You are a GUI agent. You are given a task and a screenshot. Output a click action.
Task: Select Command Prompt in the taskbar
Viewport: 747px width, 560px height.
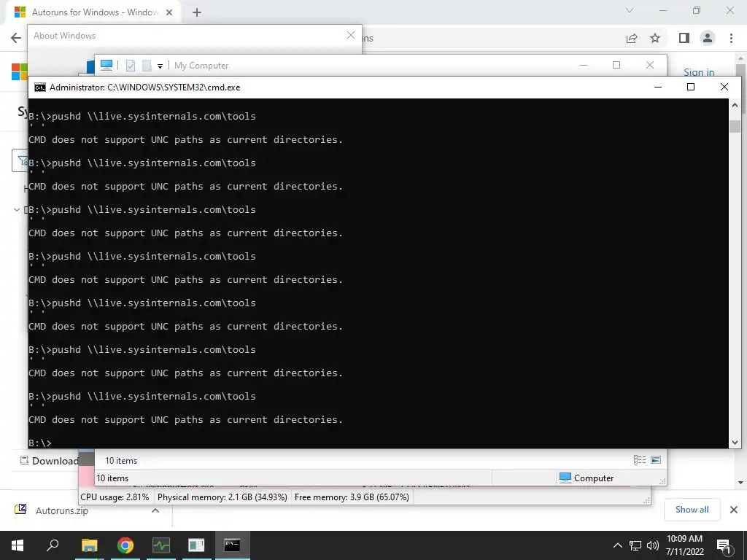(x=232, y=545)
